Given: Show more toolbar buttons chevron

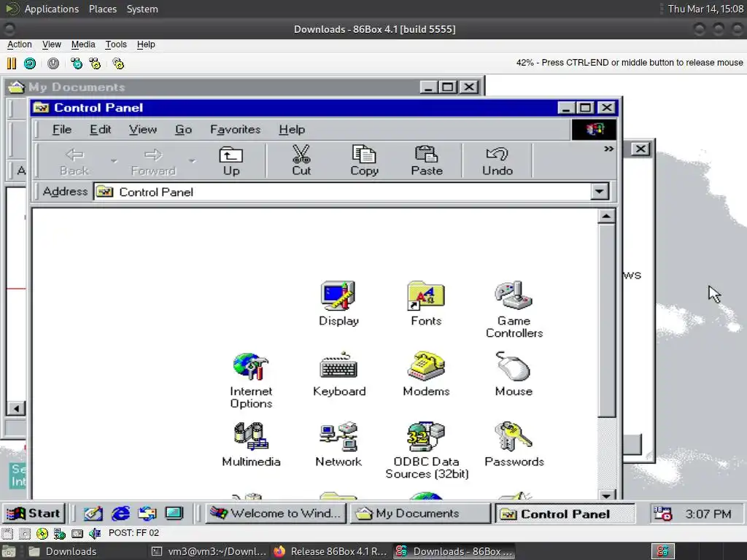Looking at the screenshot, I should (x=608, y=149).
